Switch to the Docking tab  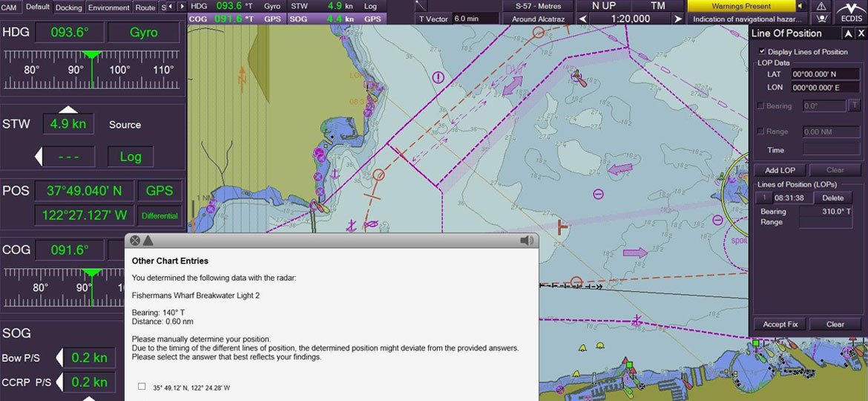click(x=69, y=7)
